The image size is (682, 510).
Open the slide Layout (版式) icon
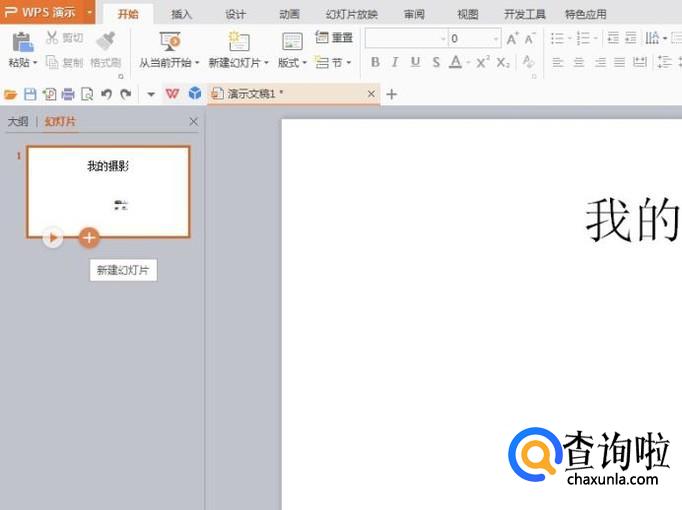coord(292,42)
